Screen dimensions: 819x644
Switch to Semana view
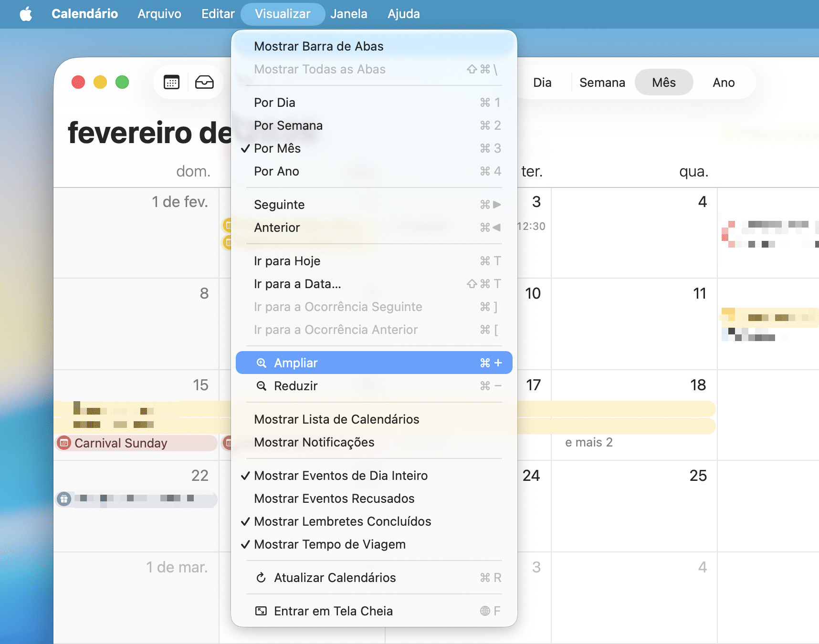(x=602, y=83)
